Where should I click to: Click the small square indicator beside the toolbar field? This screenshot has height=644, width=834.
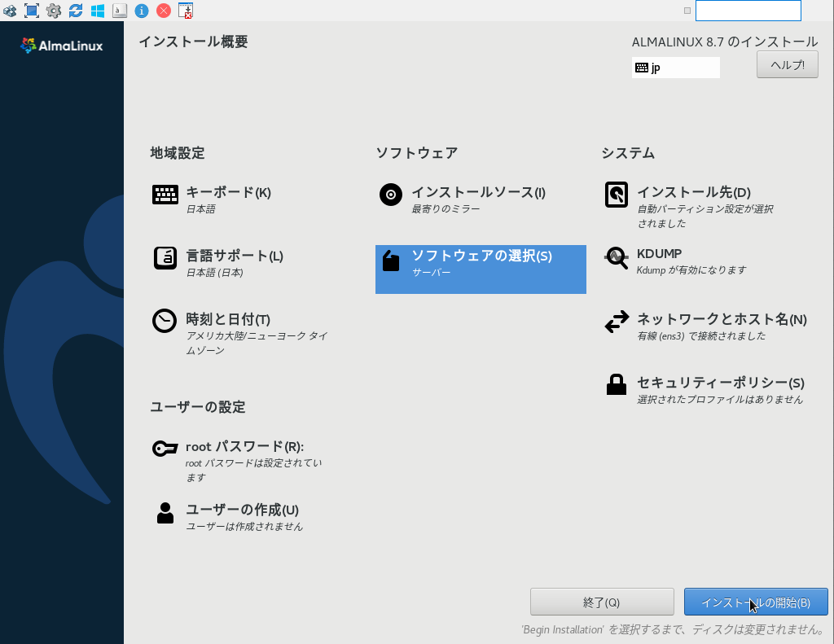[x=687, y=11]
